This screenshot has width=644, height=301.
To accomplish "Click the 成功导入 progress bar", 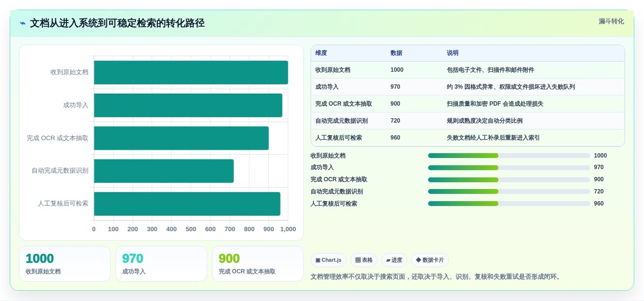I will pos(509,168).
